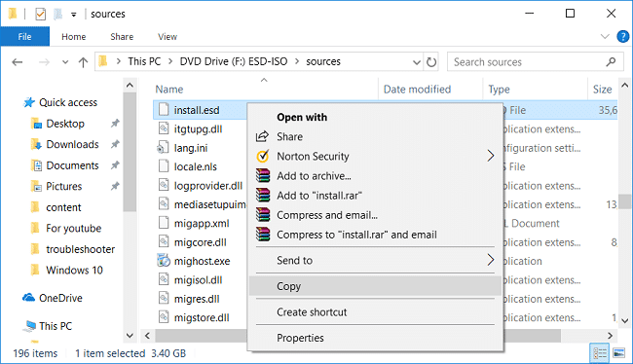The image size is (633, 364).
Task: Open the Norton Security submenu
Action: point(375,156)
